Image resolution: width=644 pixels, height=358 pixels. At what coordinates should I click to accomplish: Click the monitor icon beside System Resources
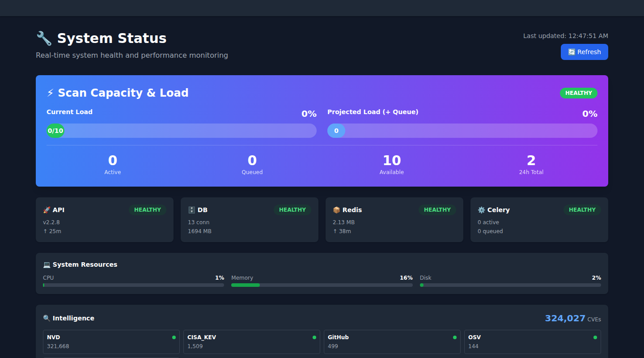click(47, 264)
